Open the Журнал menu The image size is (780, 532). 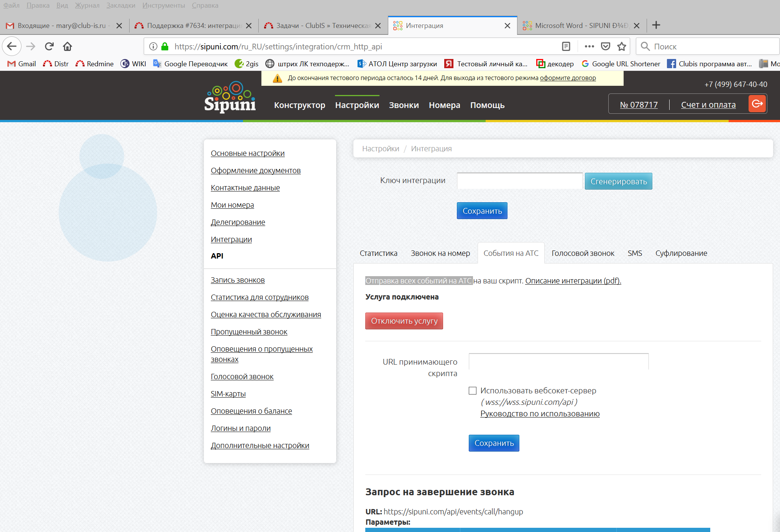[87, 5]
